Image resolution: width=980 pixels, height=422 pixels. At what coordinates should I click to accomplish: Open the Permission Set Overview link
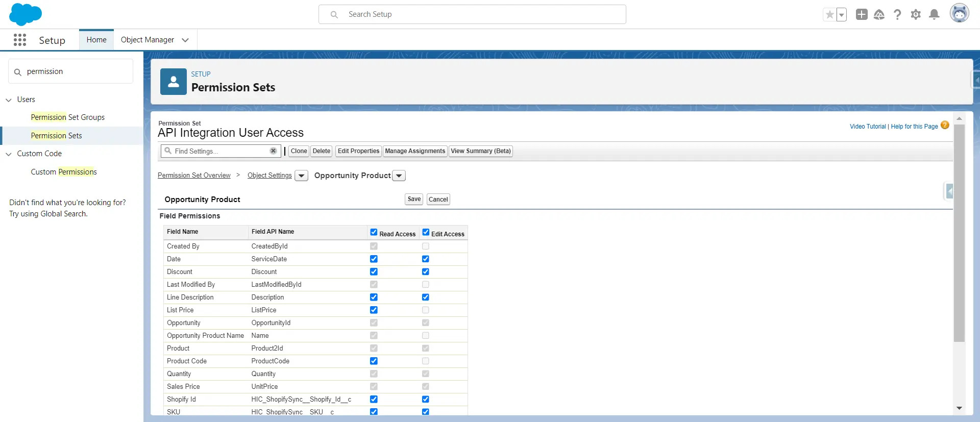(x=194, y=176)
